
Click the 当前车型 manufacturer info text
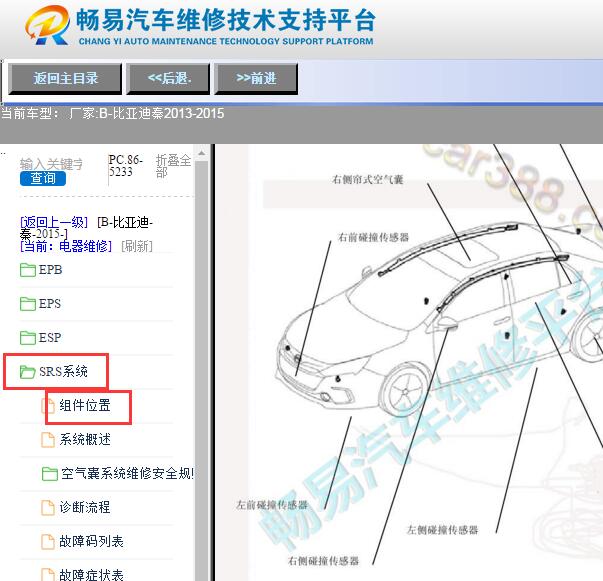(x=113, y=113)
